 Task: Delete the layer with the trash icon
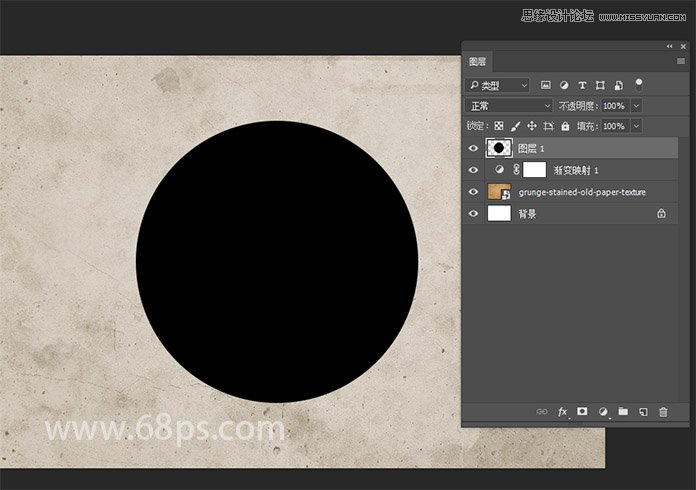(663, 411)
